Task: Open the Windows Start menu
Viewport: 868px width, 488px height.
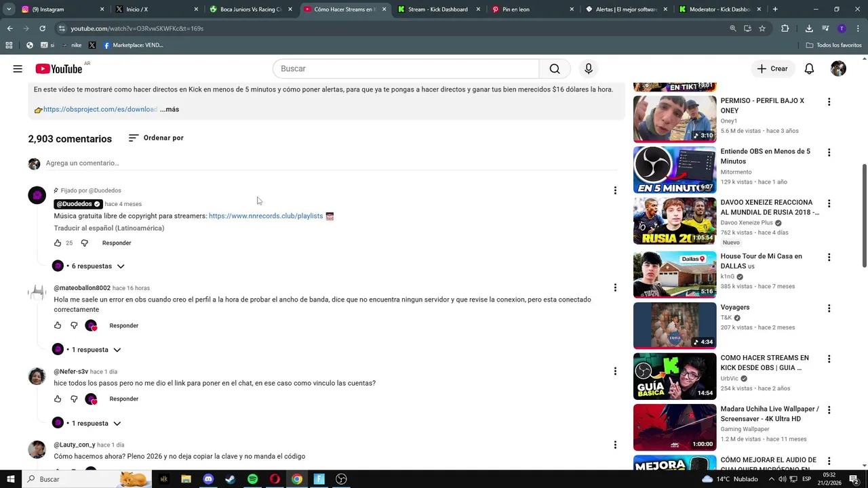Action: (x=10, y=479)
